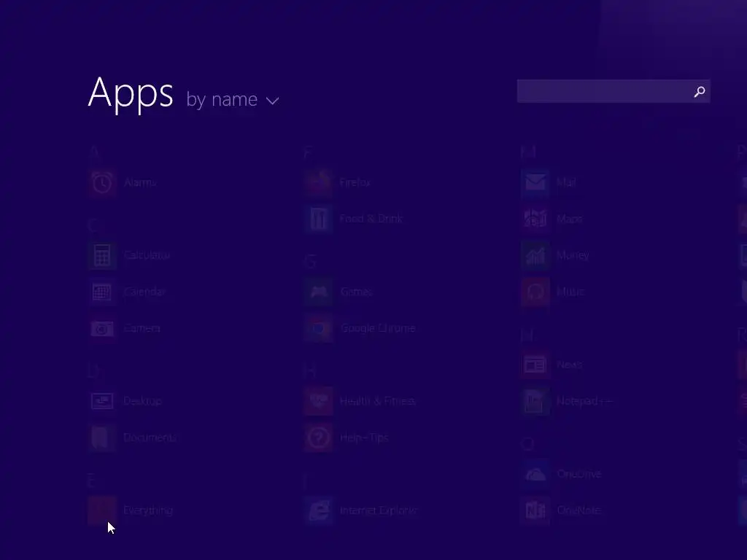
Task: Click the search magnifier icon
Action: point(700,91)
